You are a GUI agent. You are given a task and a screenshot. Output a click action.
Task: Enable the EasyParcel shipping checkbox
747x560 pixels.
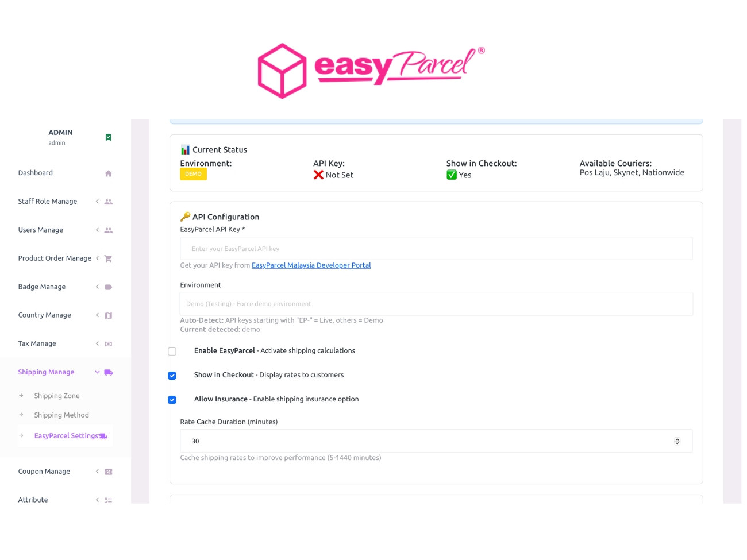click(172, 352)
